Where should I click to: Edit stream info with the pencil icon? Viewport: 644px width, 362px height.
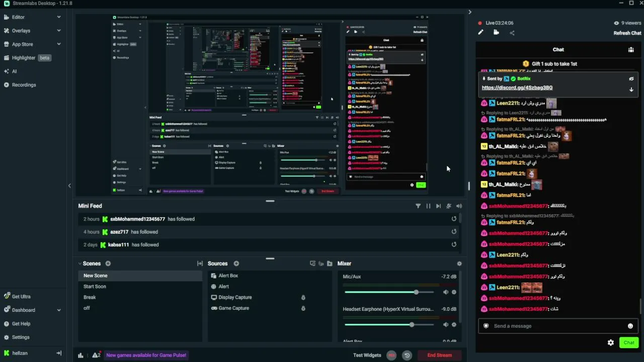pos(480,33)
